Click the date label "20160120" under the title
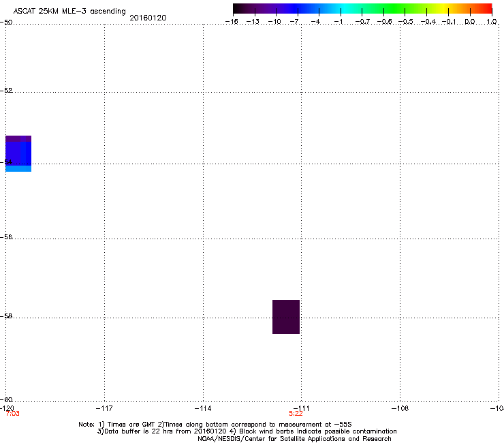Viewport: 504px width, 443px height. tap(148, 18)
